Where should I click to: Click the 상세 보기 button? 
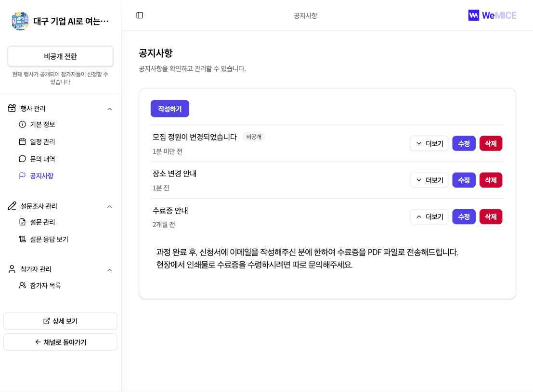[60, 321]
